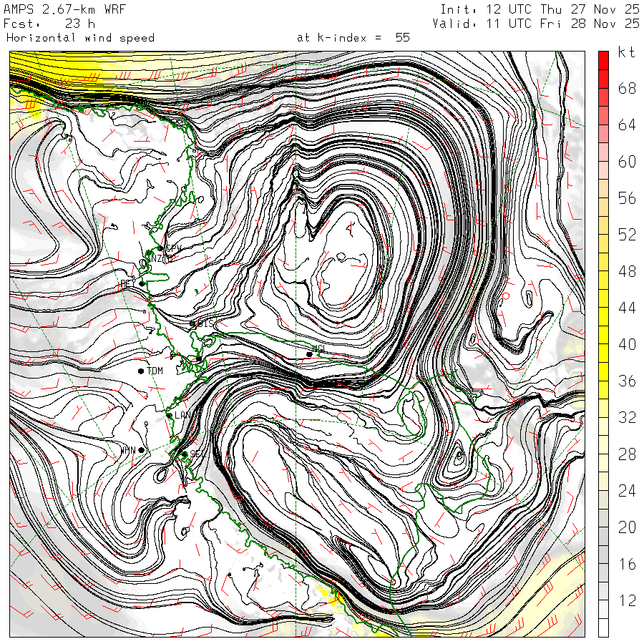
Task: Click the BIS station square marker
Action: point(192,324)
